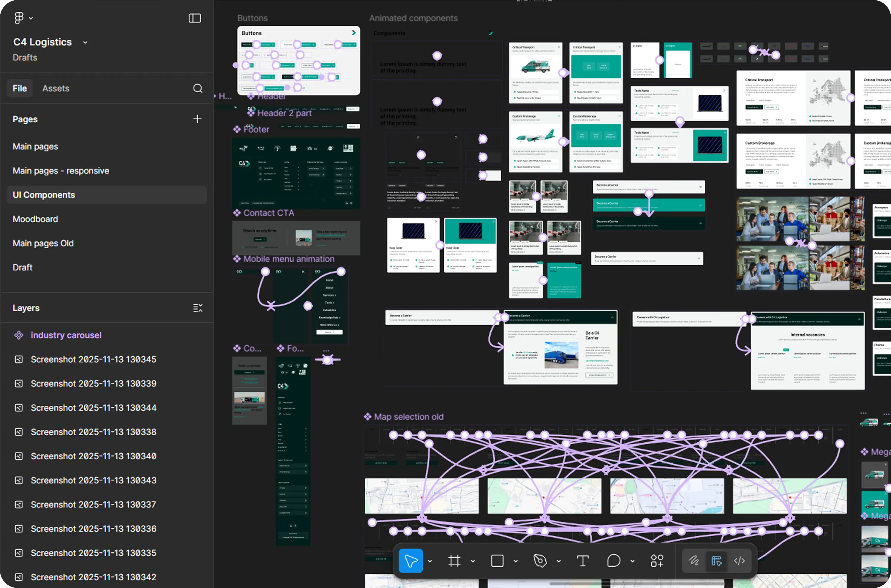Switch to the Assets tab
This screenshot has height=588, width=891.
pos(56,88)
